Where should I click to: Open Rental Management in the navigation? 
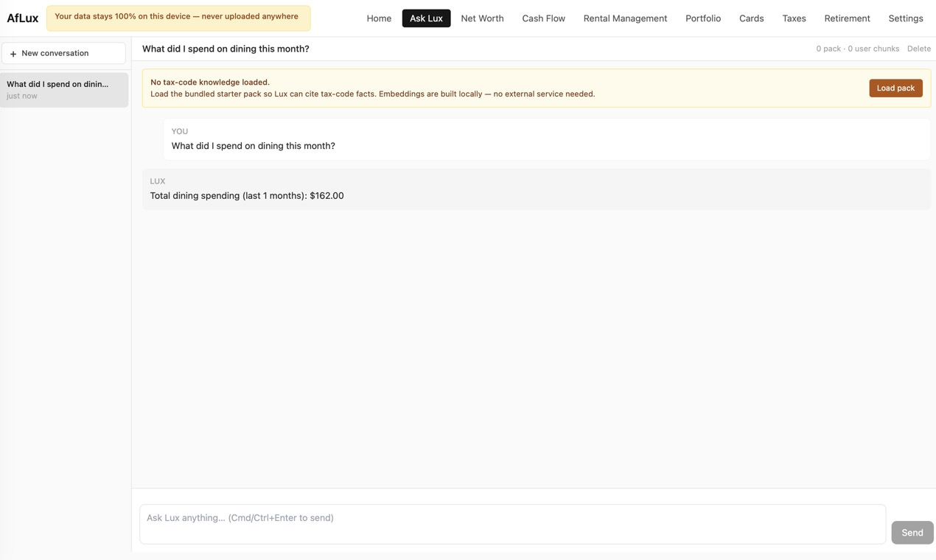click(x=625, y=18)
